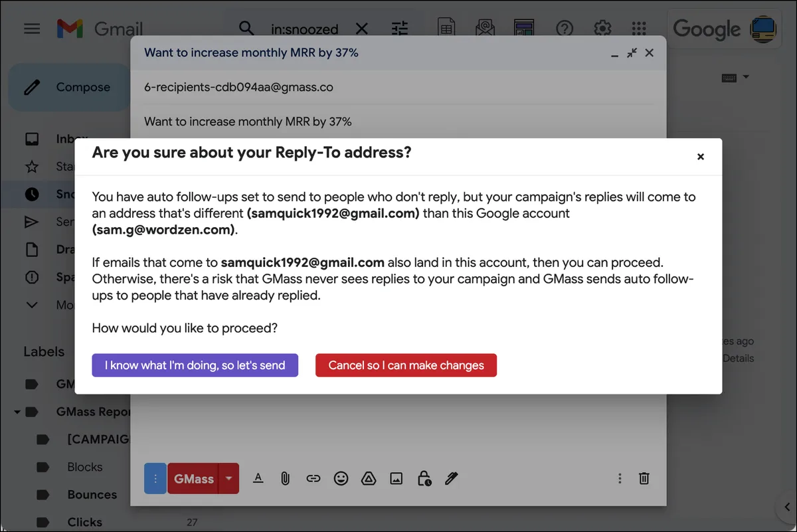Open the Gmail main menu hamburger
This screenshot has width=797, height=532.
(32, 29)
